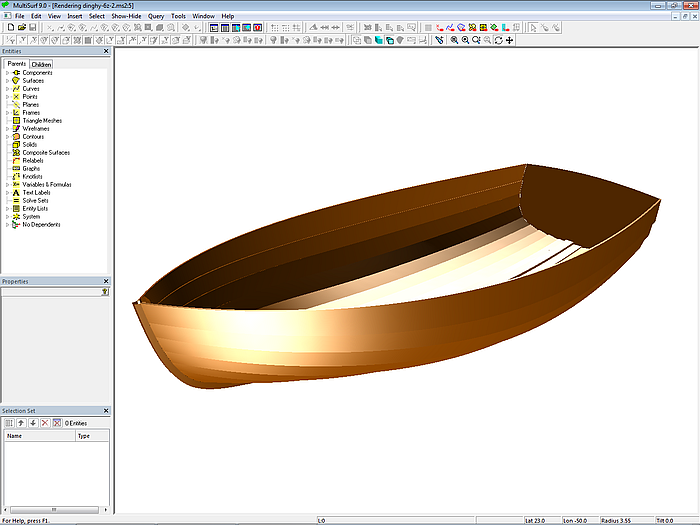Open the Query menu
The height and width of the screenshot is (525, 700).
[156, 16]
